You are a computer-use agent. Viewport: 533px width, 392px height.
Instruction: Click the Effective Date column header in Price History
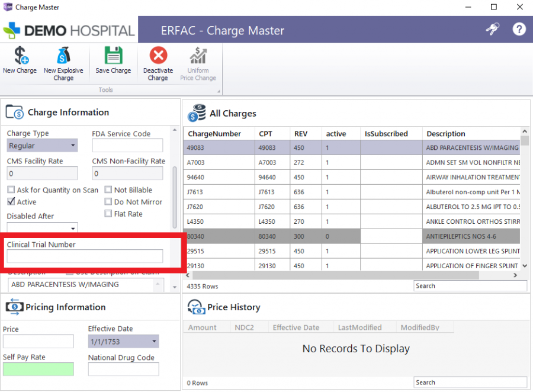pos(301,327)
